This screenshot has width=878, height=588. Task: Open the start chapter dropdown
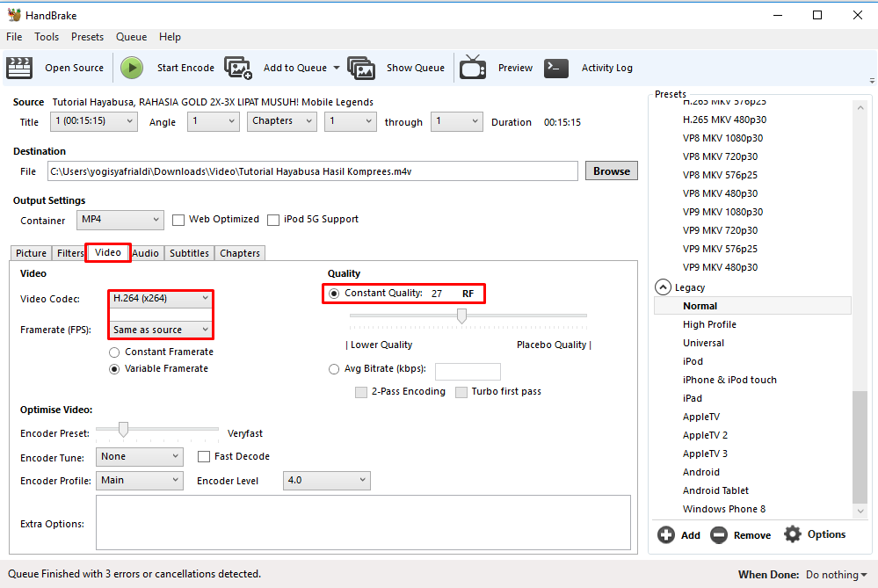click(x=351, y=121)
